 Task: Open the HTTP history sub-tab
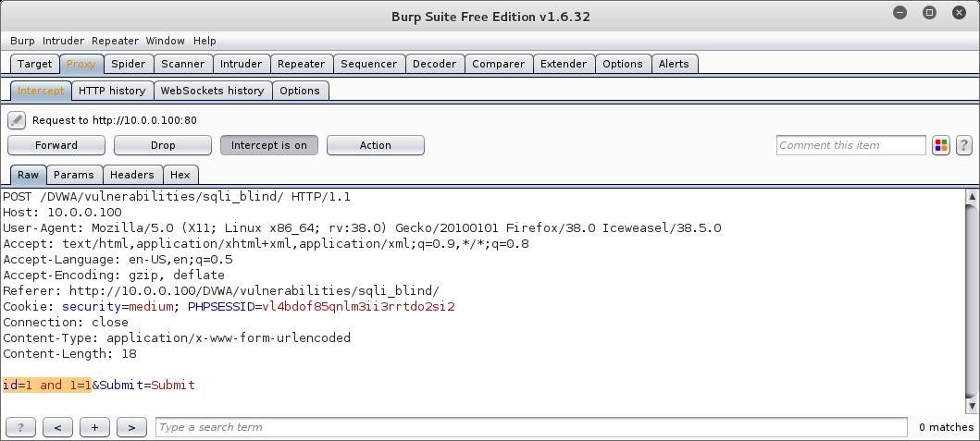[x=112, y=91]
